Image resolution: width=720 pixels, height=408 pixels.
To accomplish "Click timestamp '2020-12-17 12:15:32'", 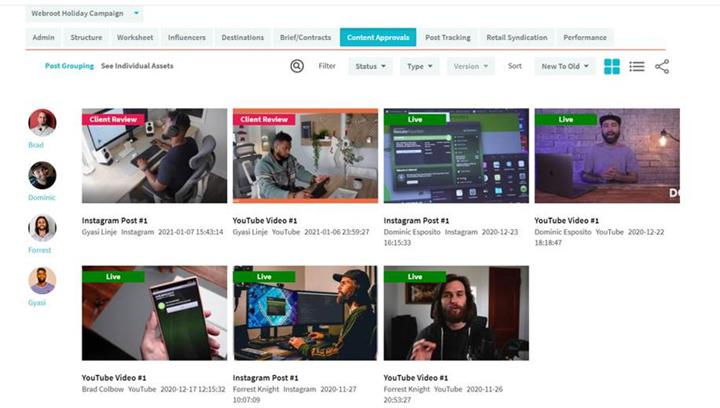I will click(x=193, y=389).
